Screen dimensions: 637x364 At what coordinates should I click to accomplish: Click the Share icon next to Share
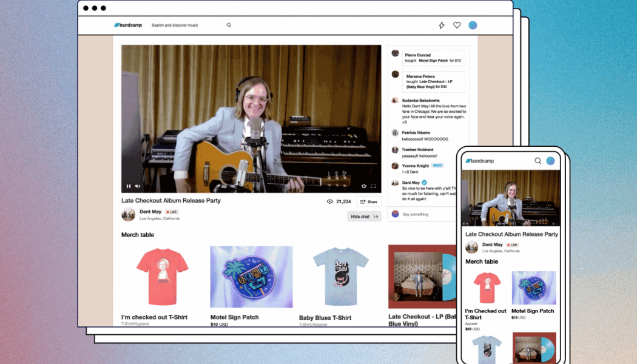tap(362, 201)
